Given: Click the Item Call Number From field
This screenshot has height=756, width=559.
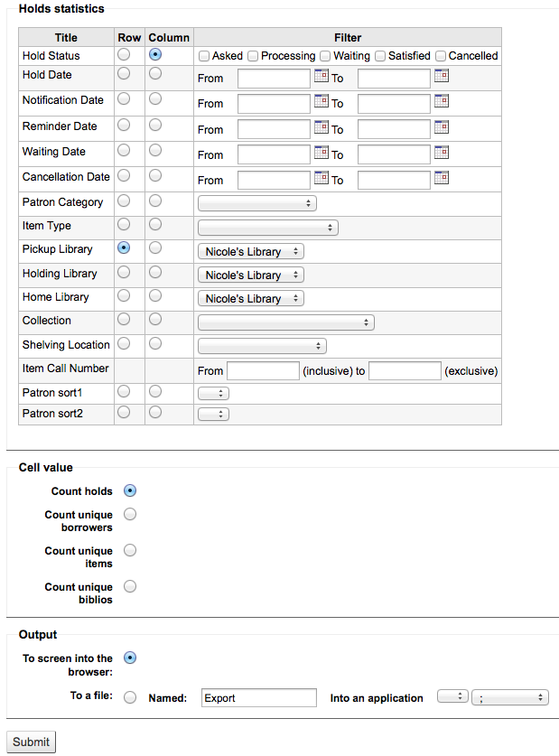Looking at the screenshot, I should (263, 370).
